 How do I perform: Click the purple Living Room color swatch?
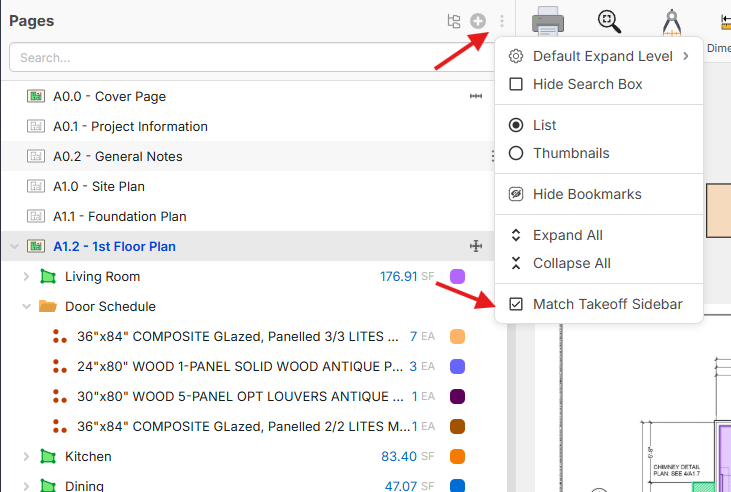click(458, 277)
